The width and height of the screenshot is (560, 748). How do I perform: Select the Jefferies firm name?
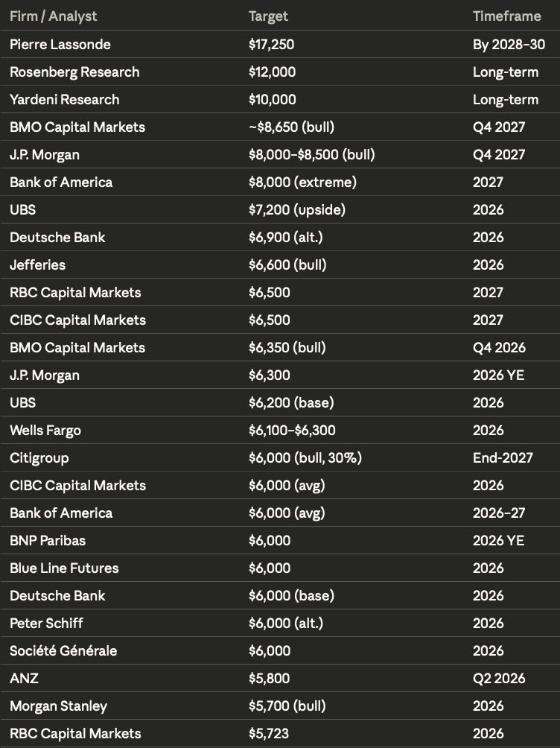pyautogui.click(x=37, y=265)
